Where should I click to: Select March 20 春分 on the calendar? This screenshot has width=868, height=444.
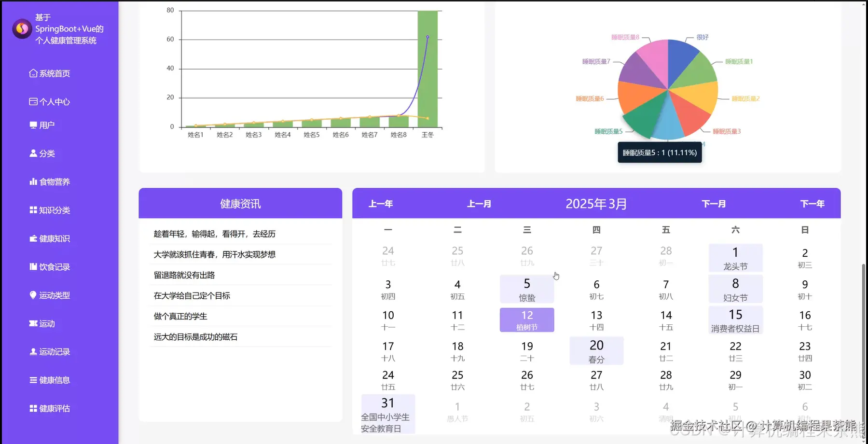pyautogui.click(x=596, y=351)
